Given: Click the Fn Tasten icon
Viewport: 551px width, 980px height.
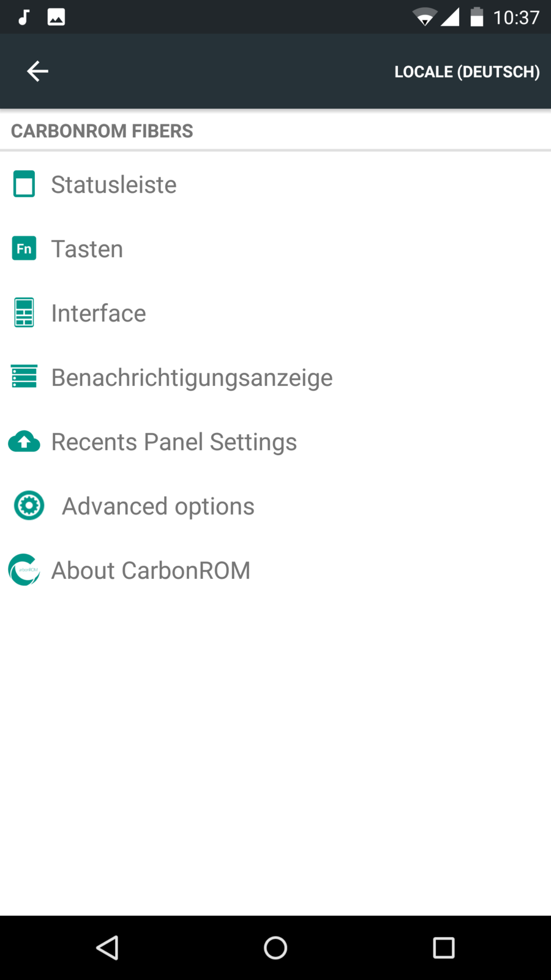Looking at the screenshot, I should tap(24, 249).
